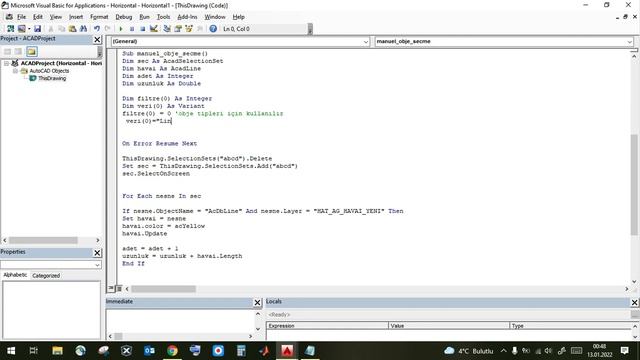This screenshot has width=640, height=360.
Task: Select the AutoCAD Objects folder
Action: 49,71
